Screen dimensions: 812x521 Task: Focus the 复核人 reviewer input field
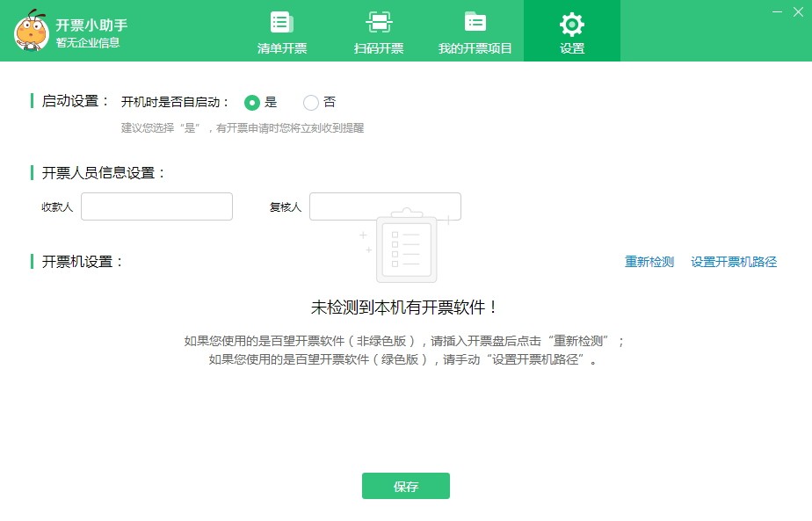coord(385,206)
